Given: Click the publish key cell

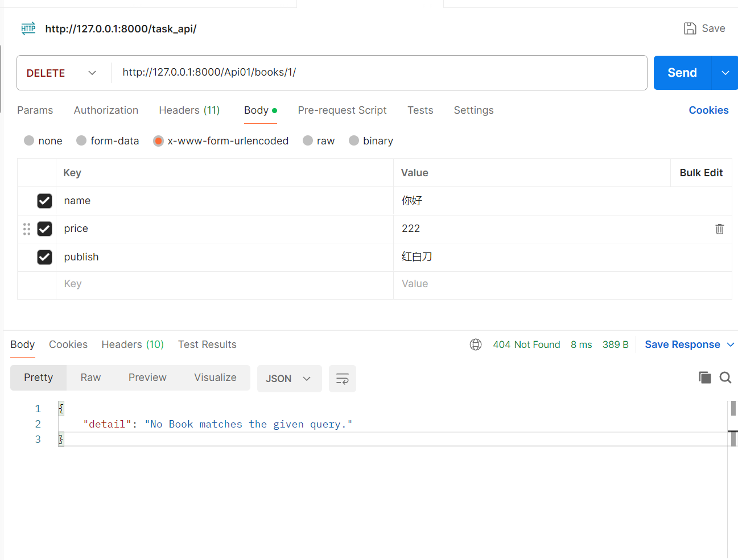Looking at the screenshot, I should click(x=225, y=257).
